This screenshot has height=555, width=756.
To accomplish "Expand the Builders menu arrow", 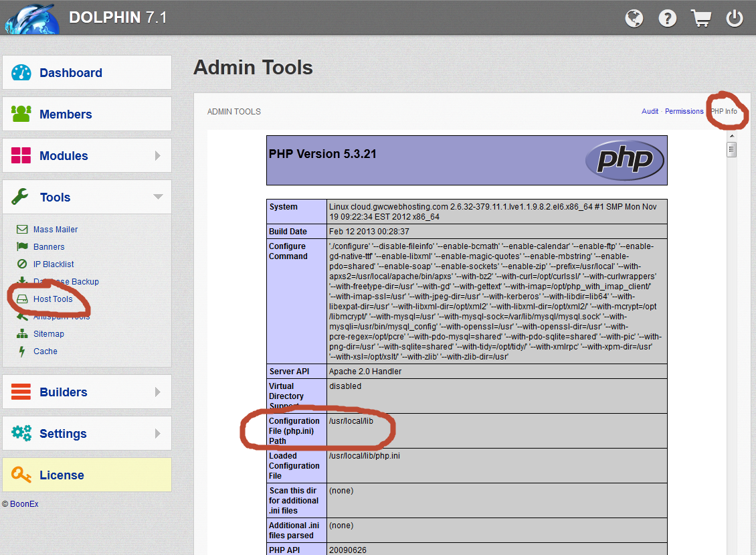I will tap(158, 392).
